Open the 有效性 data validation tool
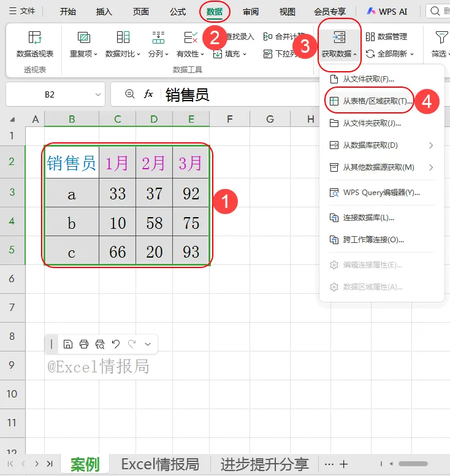The image size is (450, 476). 191,44
